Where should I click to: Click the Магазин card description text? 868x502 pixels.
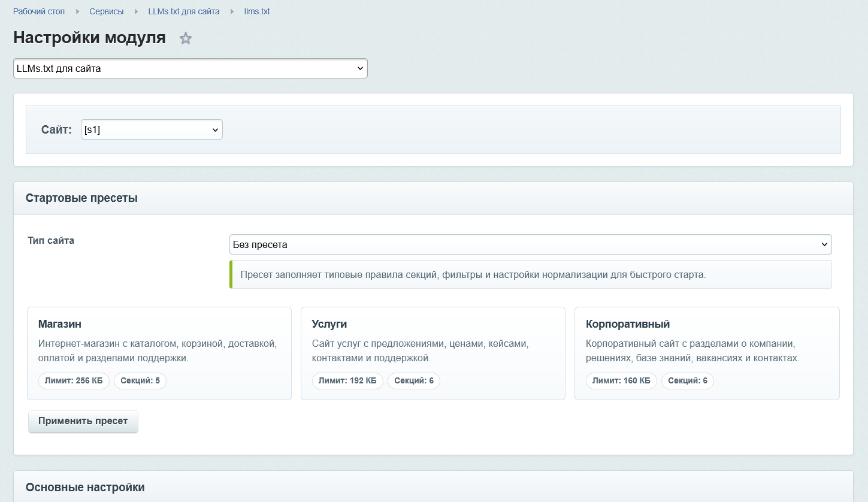[x=158, y=351]
